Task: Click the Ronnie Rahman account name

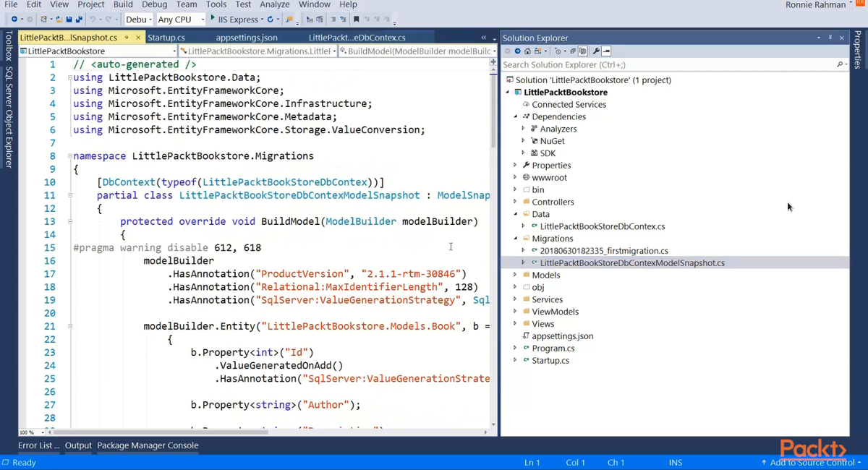Action: click(x=815, y=5)
